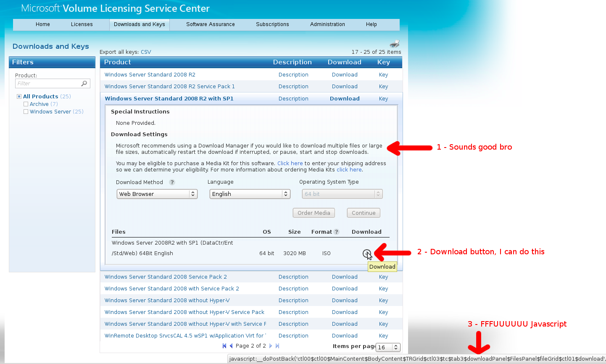View Description for 2008 R2 with SP1
Screen dimensions: 606x364
293,99
